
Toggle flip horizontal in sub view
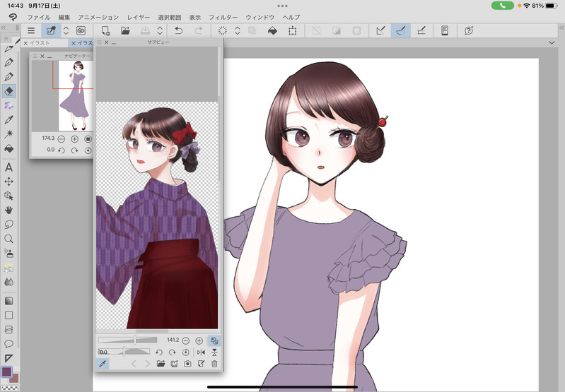(x=201, y=352)
